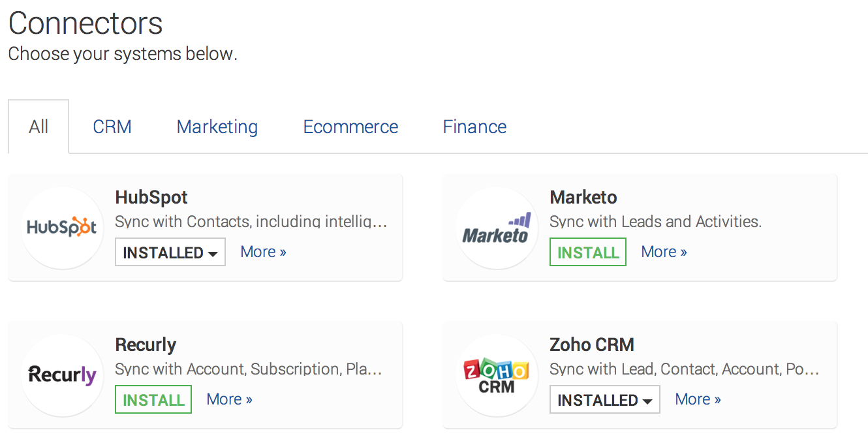868x445 pixels.
Task: Open the Marketing tab
Action: point(217,127)
